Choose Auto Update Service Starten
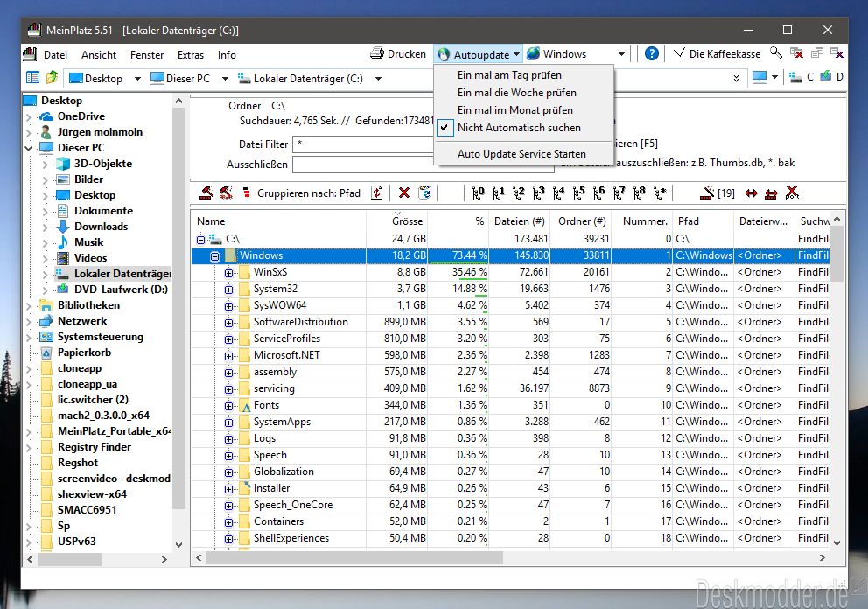Screen dimensions: 868x609 [x=523, y=154]
